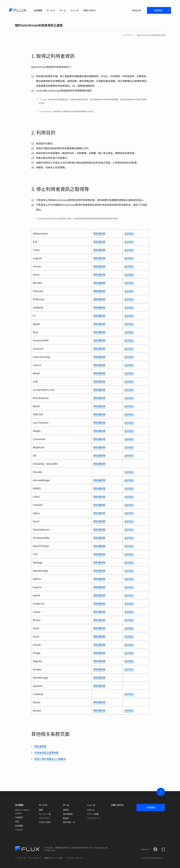The image size is (180, 868).
Task: Switch language to ENGLISH
Action: tap(136, 10)
